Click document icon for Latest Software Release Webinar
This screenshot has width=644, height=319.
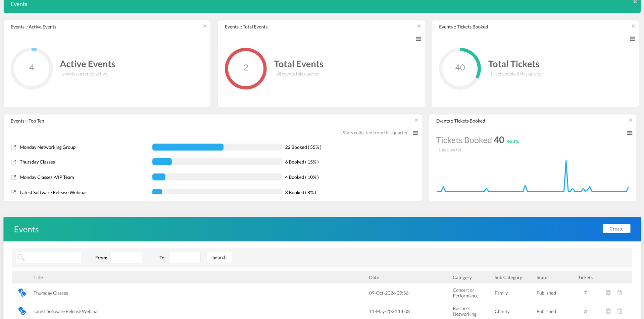coord(608,311)
